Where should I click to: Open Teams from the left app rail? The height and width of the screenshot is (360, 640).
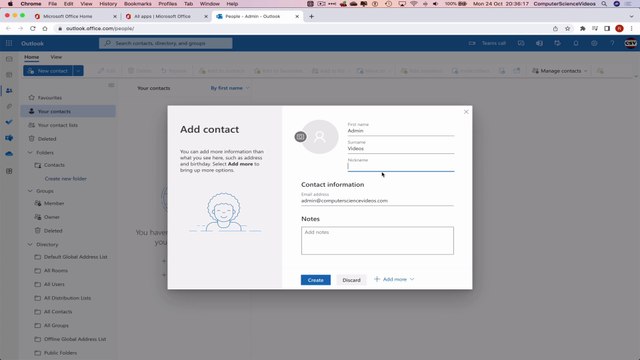pyautogui.click(x=9, y=138)
